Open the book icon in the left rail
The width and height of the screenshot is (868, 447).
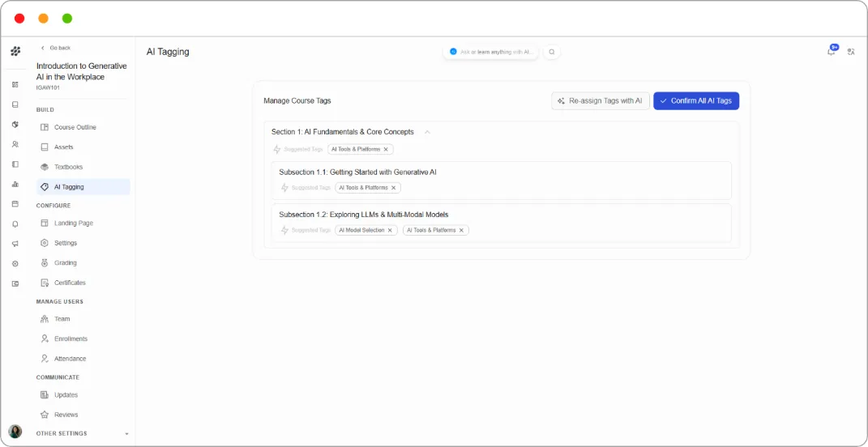click(x=15, y=104)
